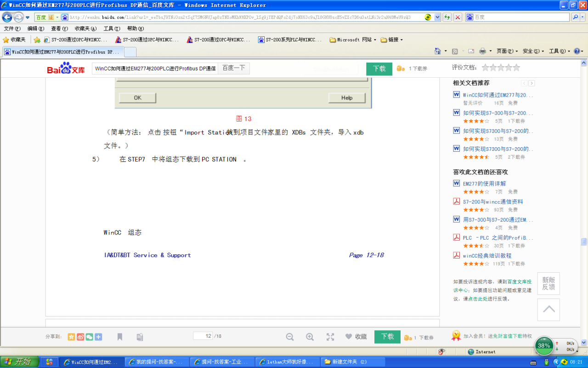
Task: Open the 文件(F) menu
Action: click(12, 29)
